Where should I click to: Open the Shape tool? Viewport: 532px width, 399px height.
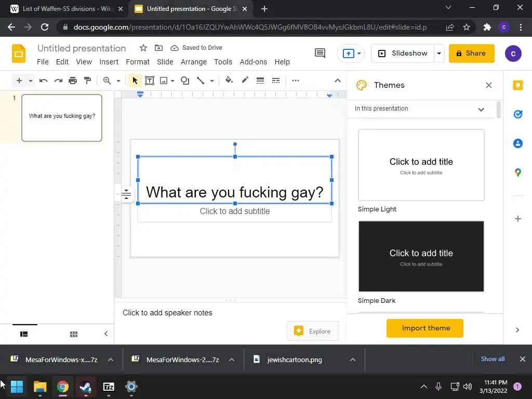pos(185,81)
